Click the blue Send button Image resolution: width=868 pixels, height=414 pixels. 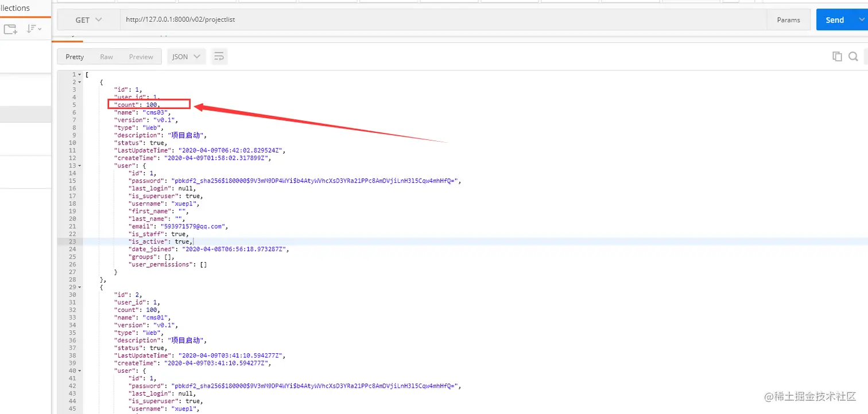[x=835, y=19]
